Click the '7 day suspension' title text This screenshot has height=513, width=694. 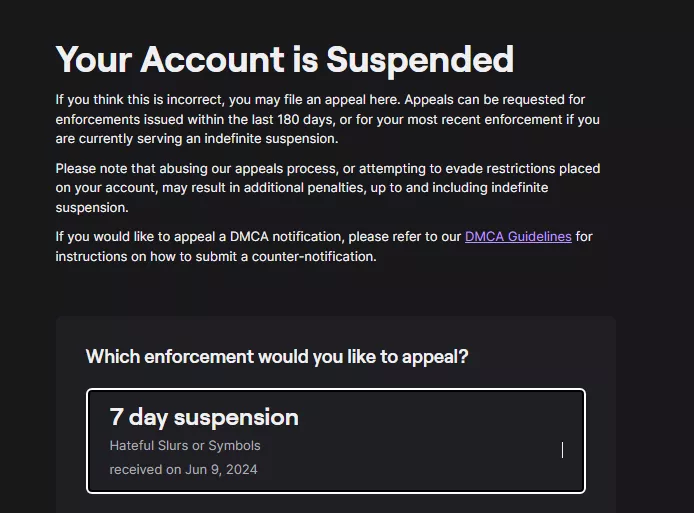pos(204,417)
